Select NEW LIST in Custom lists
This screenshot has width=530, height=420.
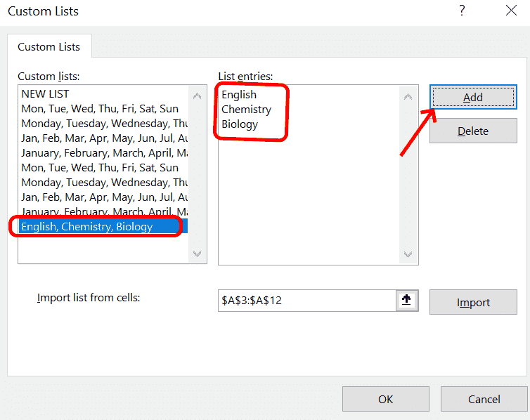point(46,94)
